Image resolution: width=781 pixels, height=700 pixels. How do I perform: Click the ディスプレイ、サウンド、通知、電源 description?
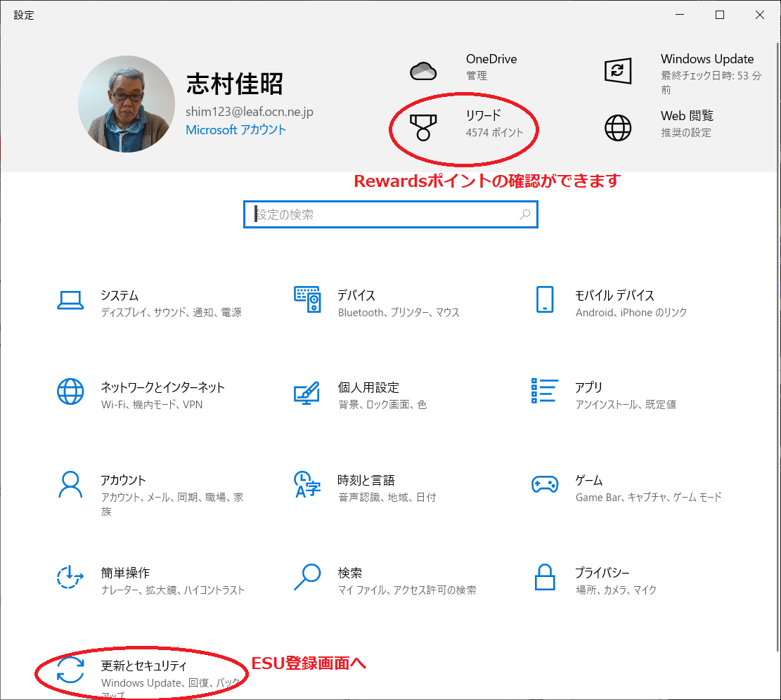[x=172, y=313]
